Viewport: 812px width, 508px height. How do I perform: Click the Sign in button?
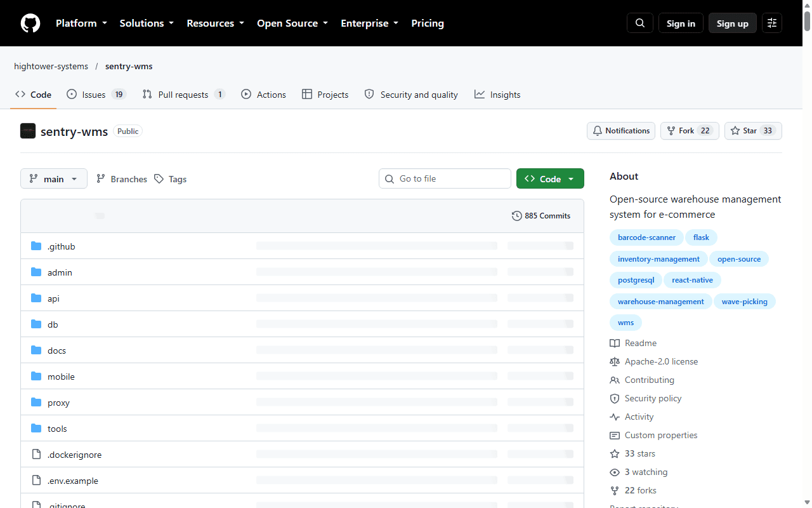[681, 23]
